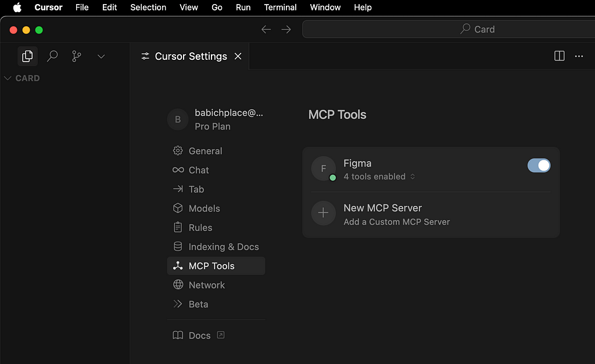The width and height of the screenshot is (595, 364).
Task: Go forward with the right arrow
Action: pyautogui.click(x=286, y=29)
